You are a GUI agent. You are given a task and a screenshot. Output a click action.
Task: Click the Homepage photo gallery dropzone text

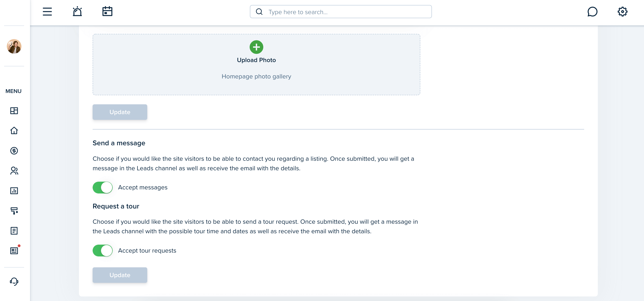pos(256,76)
